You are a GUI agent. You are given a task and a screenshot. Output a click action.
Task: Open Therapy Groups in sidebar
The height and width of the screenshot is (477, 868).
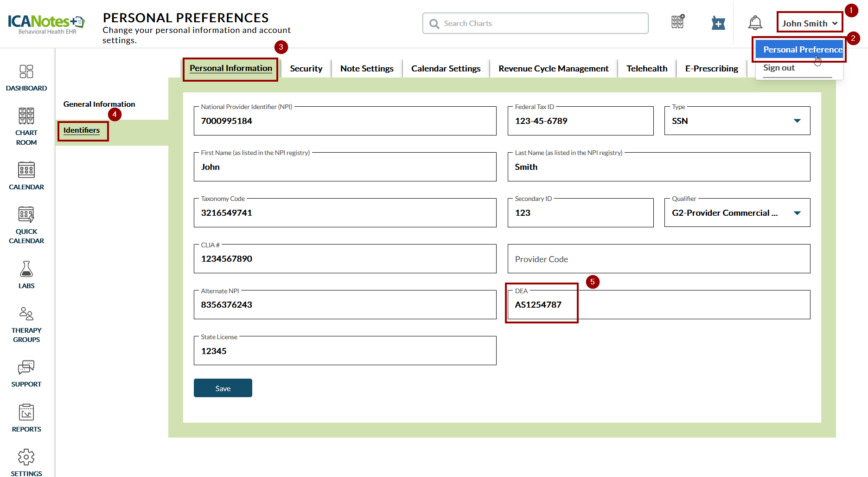(x=26, y=324)
